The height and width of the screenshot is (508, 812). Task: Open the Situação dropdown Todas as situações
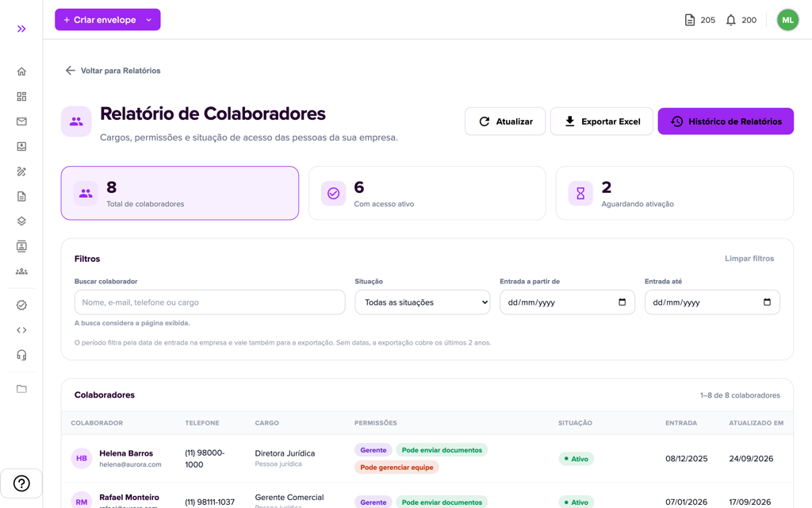click(x=423, y=302)
